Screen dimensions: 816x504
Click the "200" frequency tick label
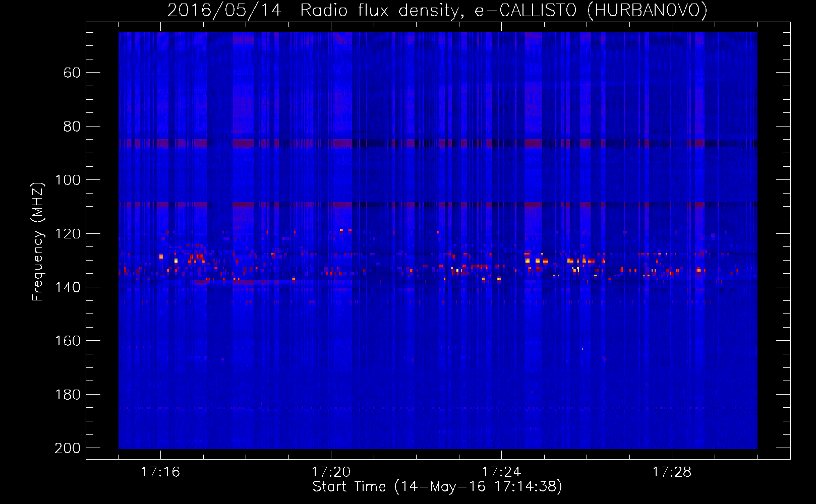point(68,448)
